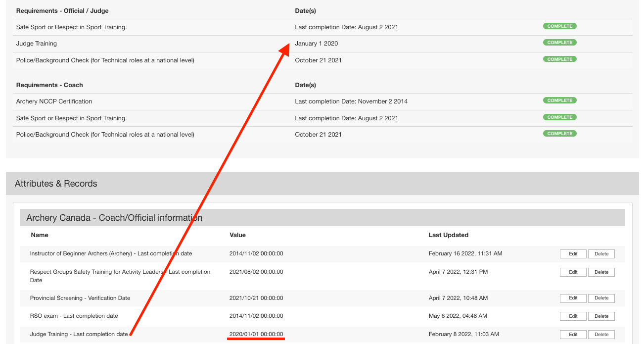The width and height of the screenshot is (644, 344).
Task: Click Complete badge for Coach Police/Background Check
Action: click(x=559, y=134)
